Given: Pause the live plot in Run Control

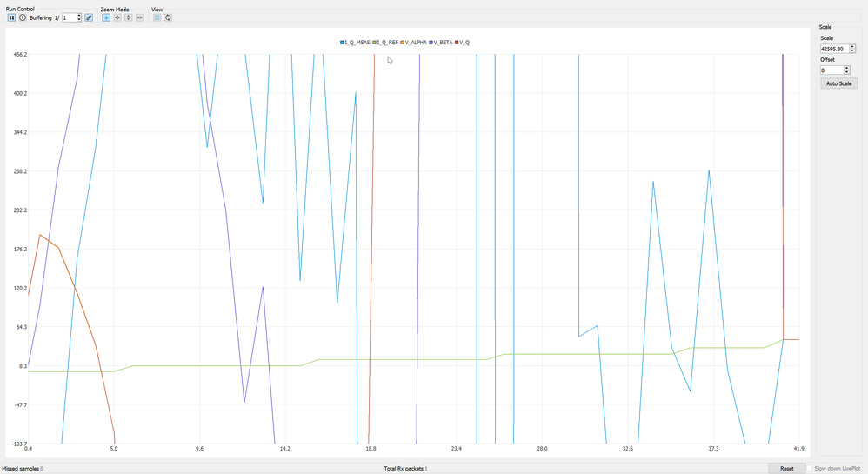Looking at the screenshot, I should 11,17.
